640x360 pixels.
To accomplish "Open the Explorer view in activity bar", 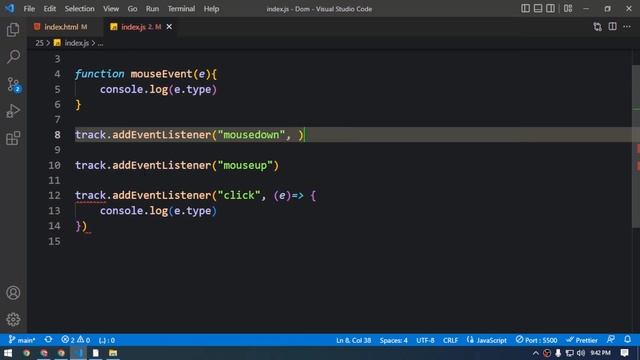I will (13, 30).
